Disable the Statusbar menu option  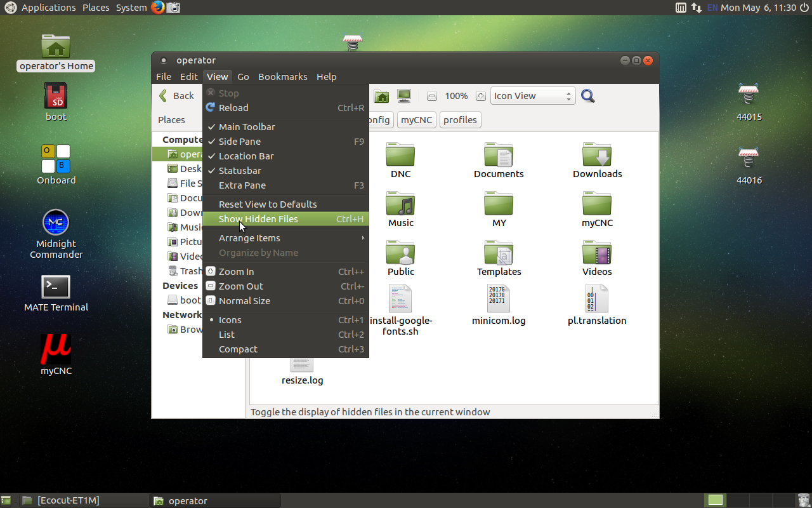click(240, 171)
